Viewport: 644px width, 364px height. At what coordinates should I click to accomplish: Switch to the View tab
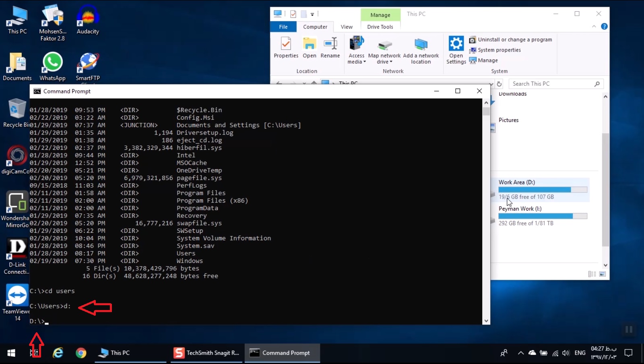347,27
